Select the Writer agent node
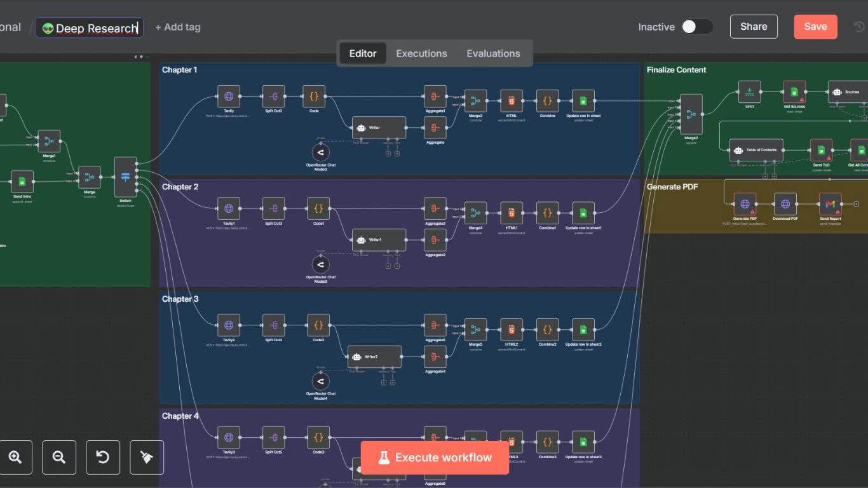Screen dimensions: 868x488 [x=379, y=127]
